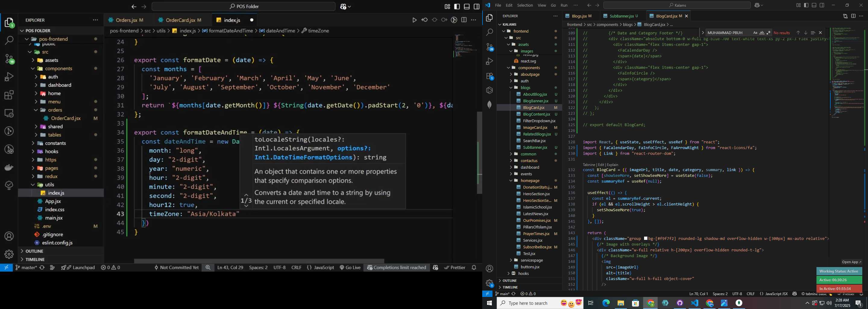Viewport: 868px width, 309px height.
Task: Click notifications bell in POS Folder status bar
Action: click(474, 267)
